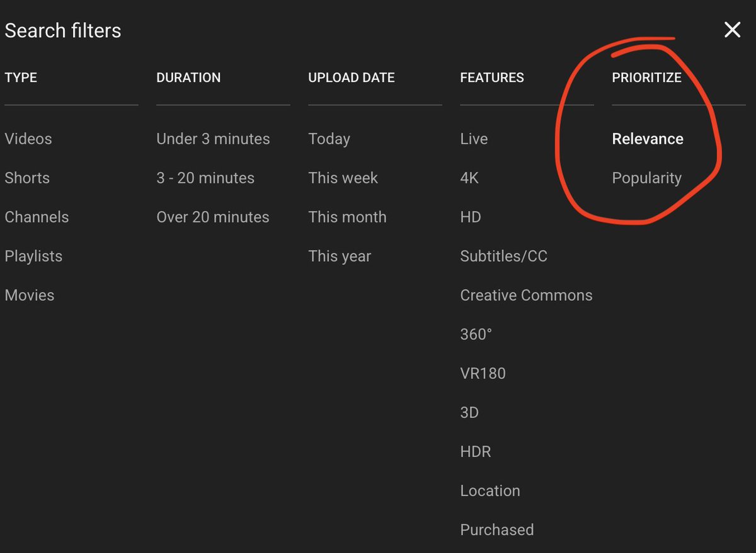Filter results by Videos type
This screenshot has width=756, height=553.
tap(28, 139)
